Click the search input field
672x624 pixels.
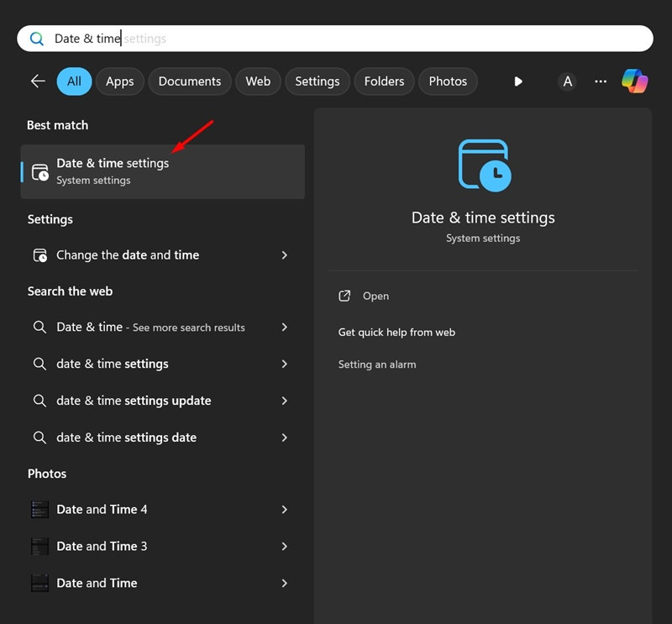click(335, 39)
